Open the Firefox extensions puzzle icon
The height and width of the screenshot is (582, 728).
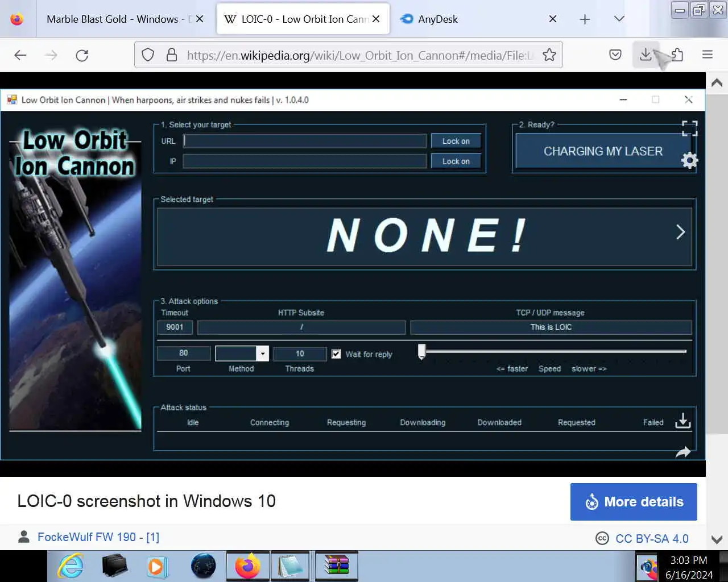pos(677,55)
